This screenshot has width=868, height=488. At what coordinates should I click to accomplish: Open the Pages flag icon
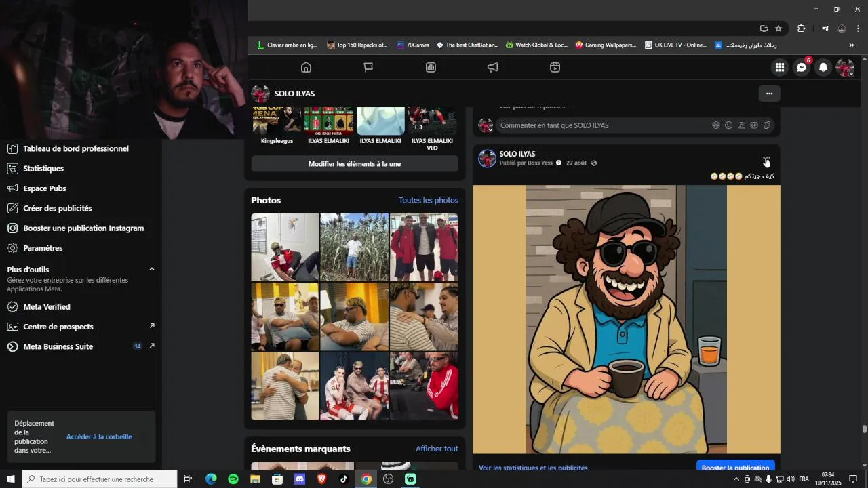tap(368, 67)
